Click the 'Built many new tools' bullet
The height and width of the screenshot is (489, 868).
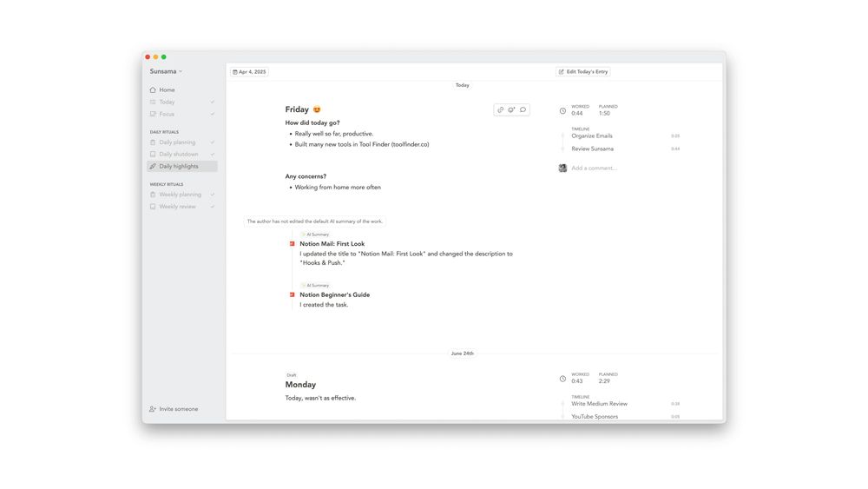coord(361,144)
